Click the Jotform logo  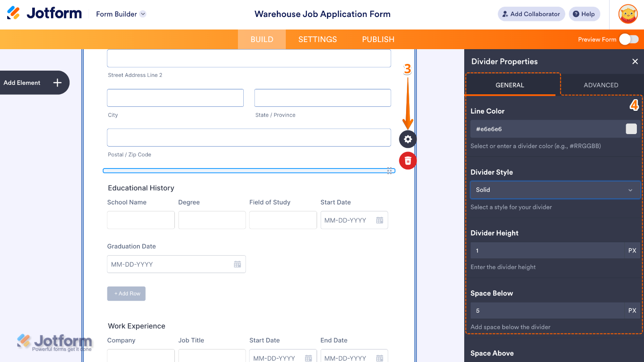(44, 13)
